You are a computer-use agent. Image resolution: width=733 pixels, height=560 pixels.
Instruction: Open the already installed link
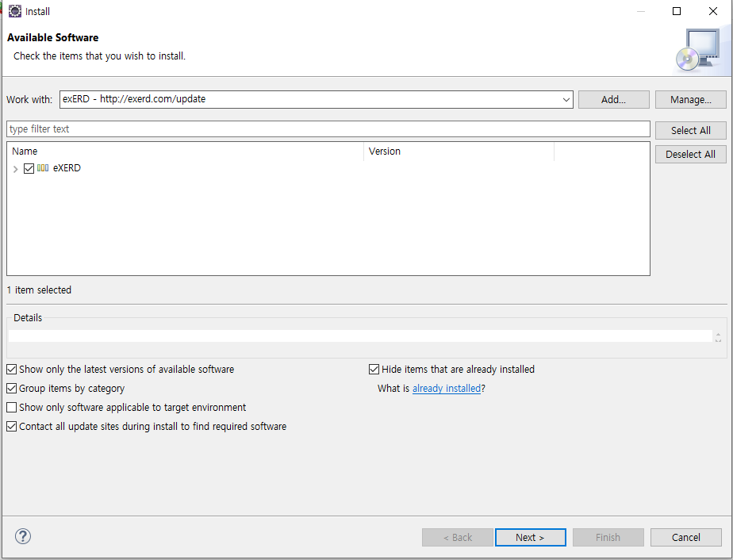pos(447,389)
